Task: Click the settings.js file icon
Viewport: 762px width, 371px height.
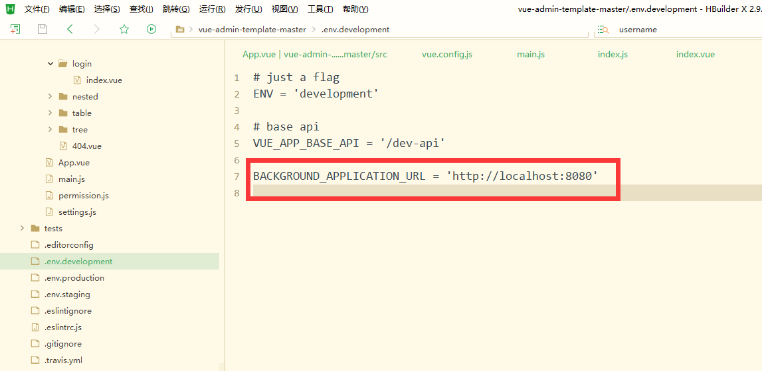Action: click(x=49, y=212)
